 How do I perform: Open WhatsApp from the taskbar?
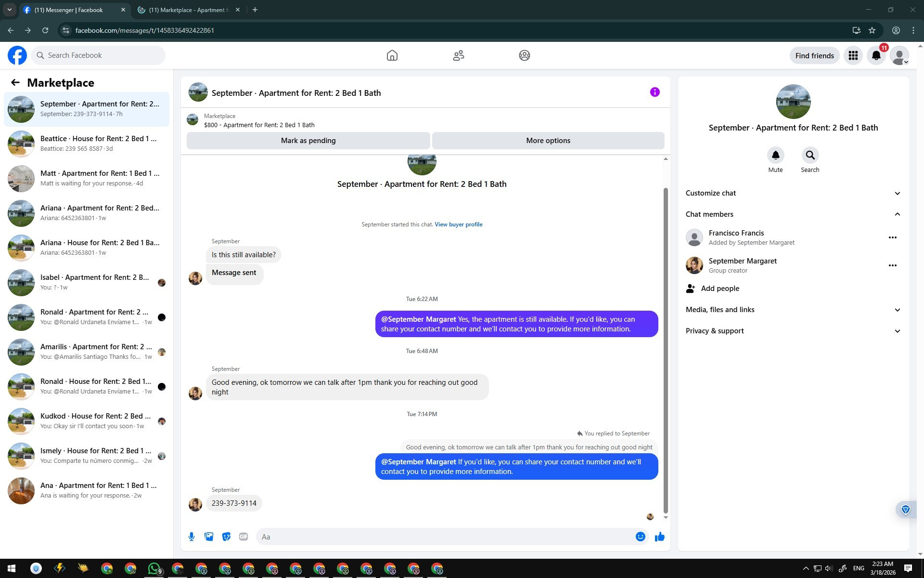154,568
